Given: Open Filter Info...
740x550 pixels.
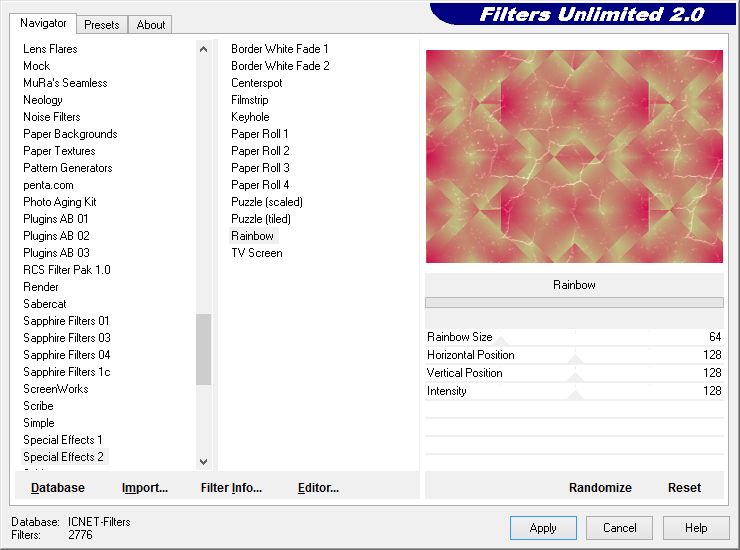Looking at the screenshot, I should [x=231, y=488].
